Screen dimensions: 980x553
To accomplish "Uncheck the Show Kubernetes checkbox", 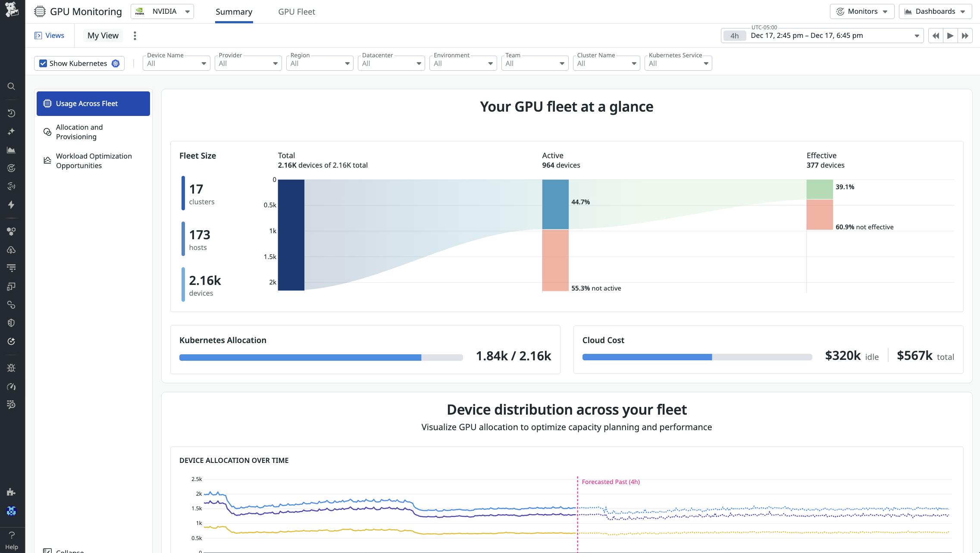I will [43, 63].
